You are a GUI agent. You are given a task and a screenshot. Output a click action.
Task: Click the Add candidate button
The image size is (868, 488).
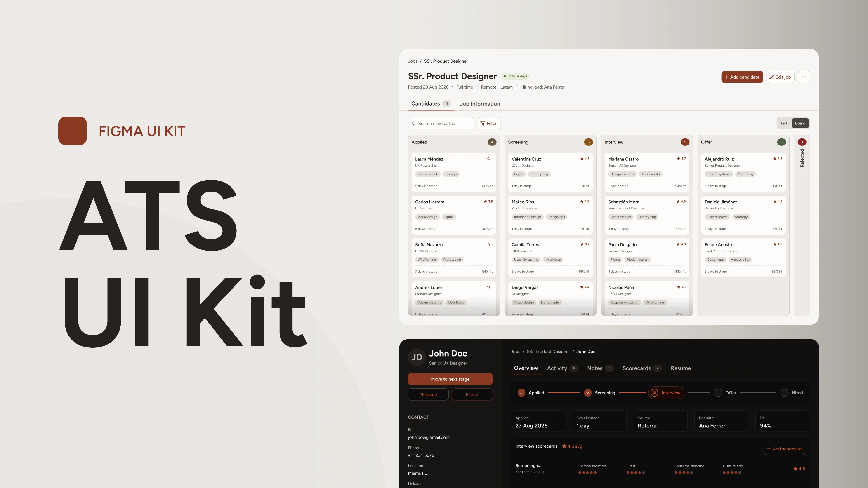pyautogui.click(x=742, y=77)
